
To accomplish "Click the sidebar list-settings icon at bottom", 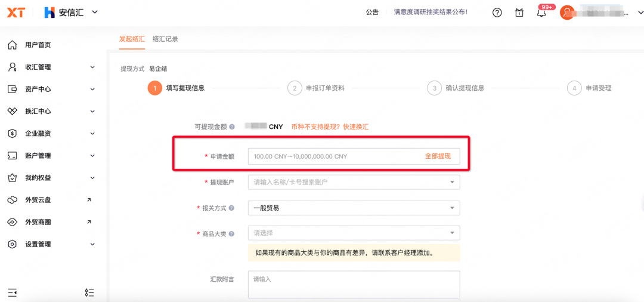I will [x=89, y=292].
